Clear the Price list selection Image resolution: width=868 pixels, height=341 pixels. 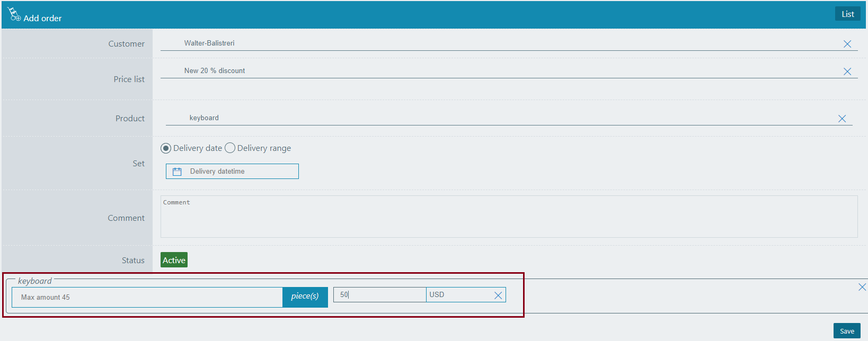[x=847, y=71]
